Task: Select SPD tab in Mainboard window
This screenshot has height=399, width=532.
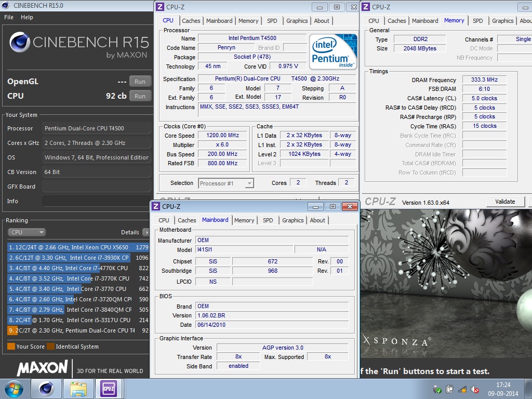Action: [x=268, y=220]
